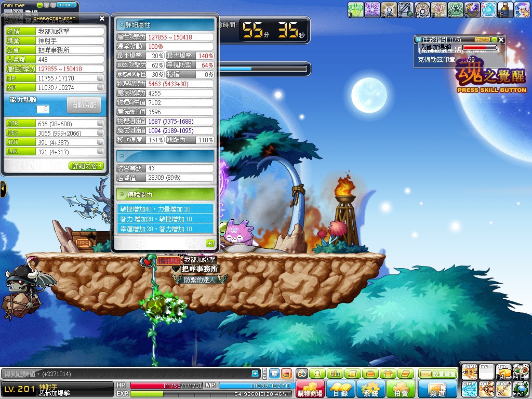Open the 購物商場 cash shop
This screenshot has height=399, width=532.
(310, 389)
